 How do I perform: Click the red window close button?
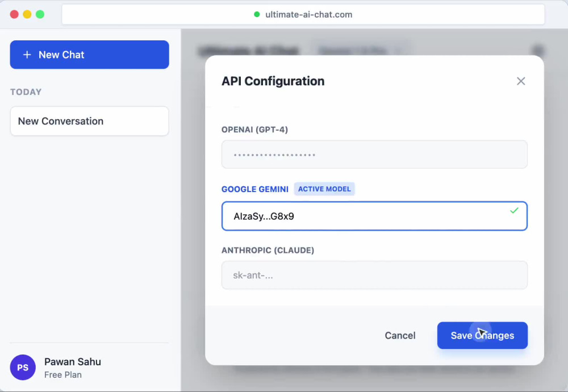coord(14,15)
